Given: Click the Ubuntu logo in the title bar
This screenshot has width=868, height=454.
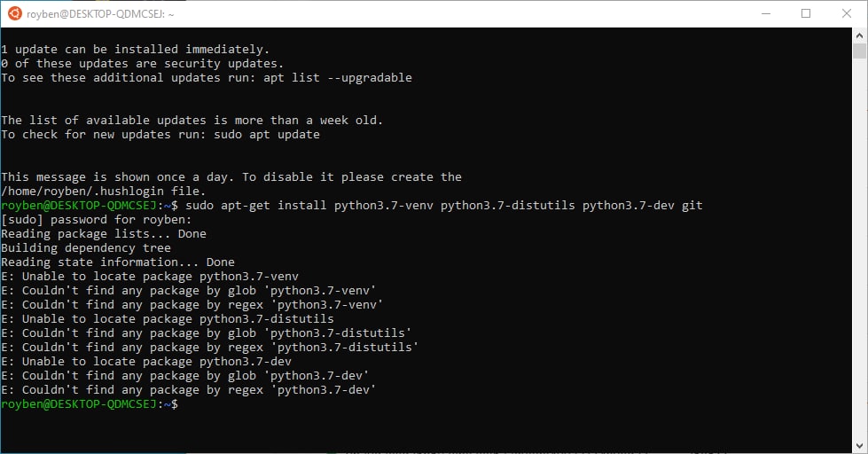Looking at the screenshot, I should click(x=13, y=13).
